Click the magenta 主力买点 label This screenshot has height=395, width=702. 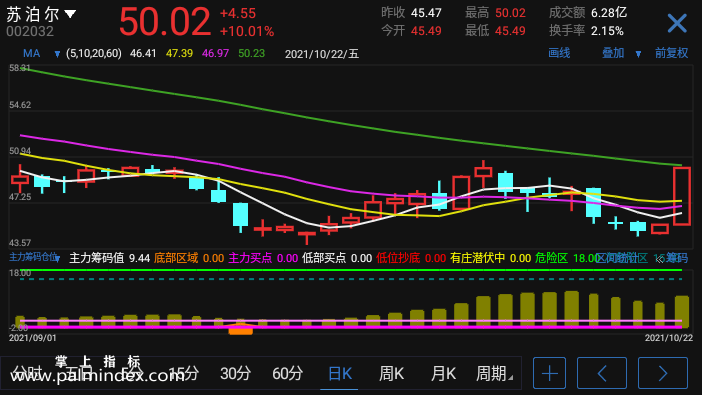(x=250, y=258)
